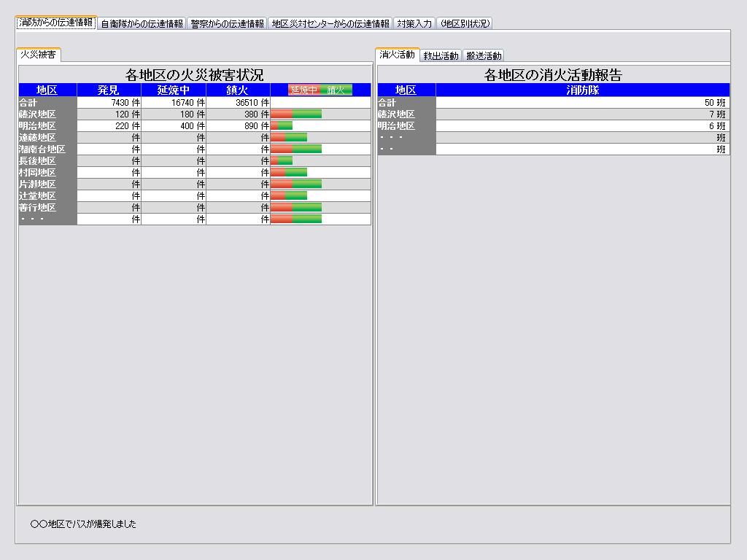Click the 消火活動 sub-tab

coord(397,55)
